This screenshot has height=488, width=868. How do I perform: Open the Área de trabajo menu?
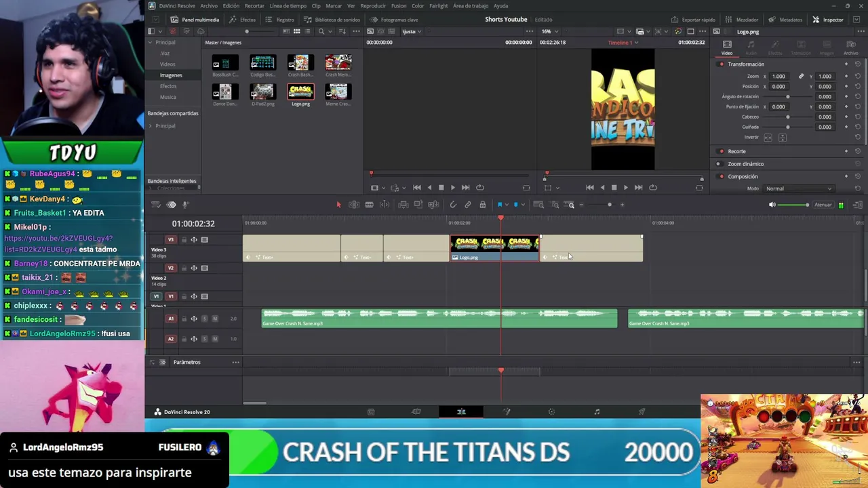471,6
